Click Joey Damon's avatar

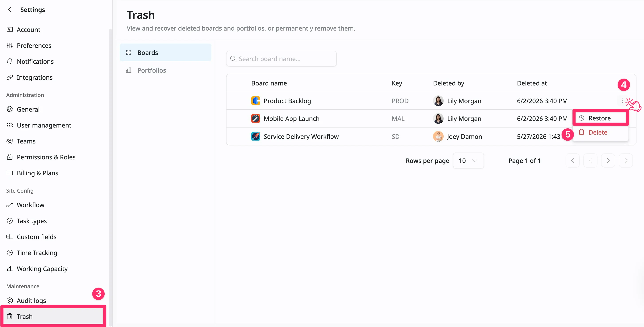click(438, 136)
